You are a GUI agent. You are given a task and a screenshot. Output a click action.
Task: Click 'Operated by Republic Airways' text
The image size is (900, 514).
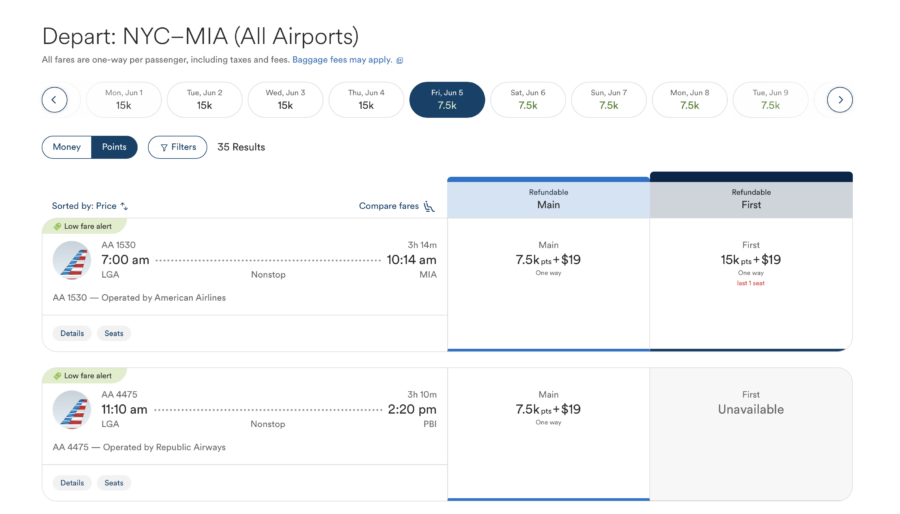164,447
